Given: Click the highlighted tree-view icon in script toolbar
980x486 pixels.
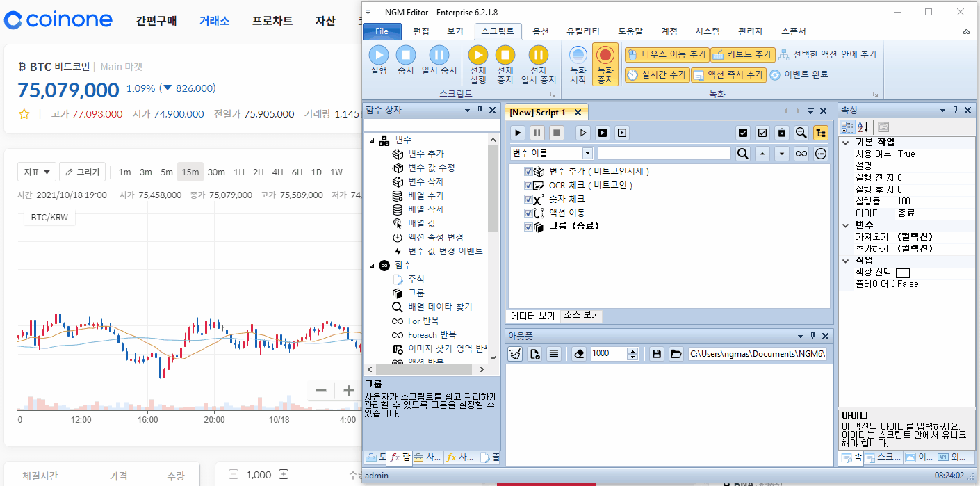Looking at the screenshot, I should tap(821, 133).
